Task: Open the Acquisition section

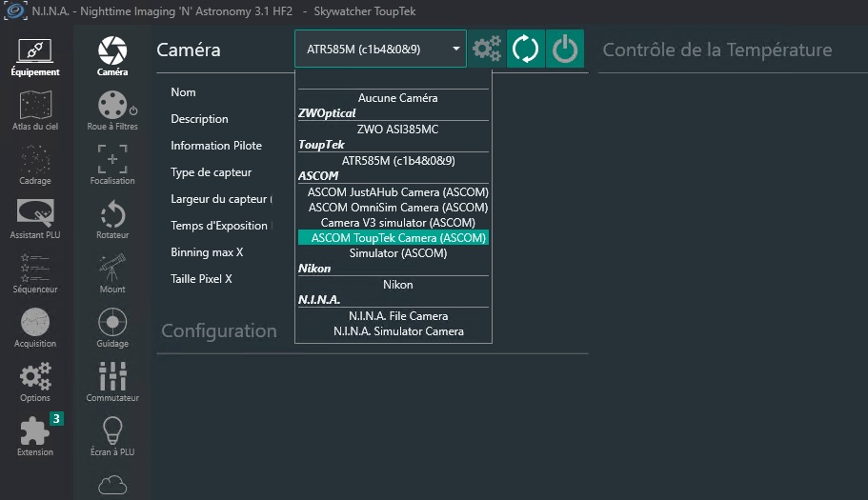Action: tap(35, 328)
